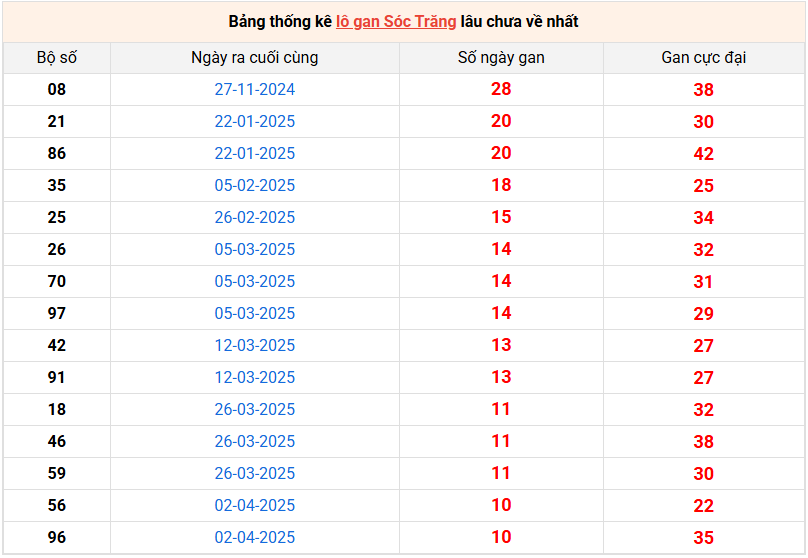The image size is (808, 558).
Task: Open the date link in row 21
Action: point(255,122)
